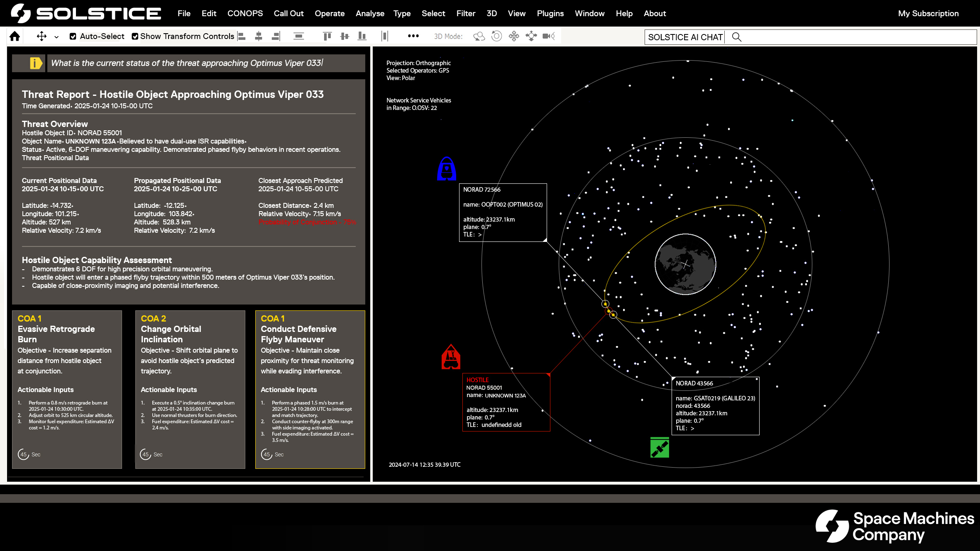Open the Edit menu
980x551 pixels.
209,13
